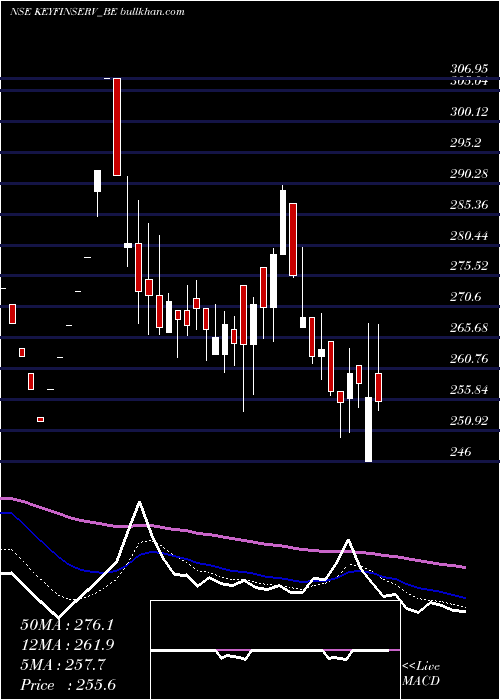Click the <<Live MACD label

[421, 673]
